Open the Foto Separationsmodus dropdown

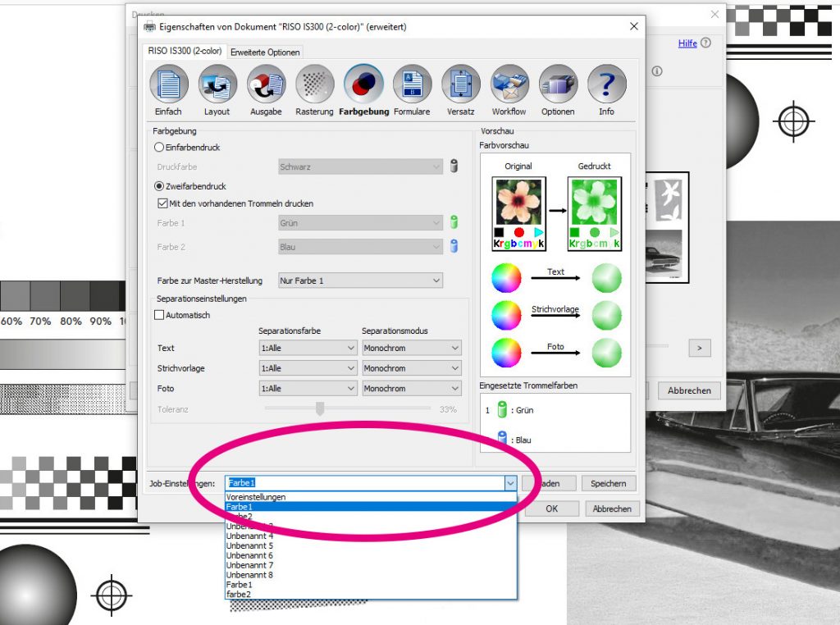pyautogui.click(x=412, y=388)
